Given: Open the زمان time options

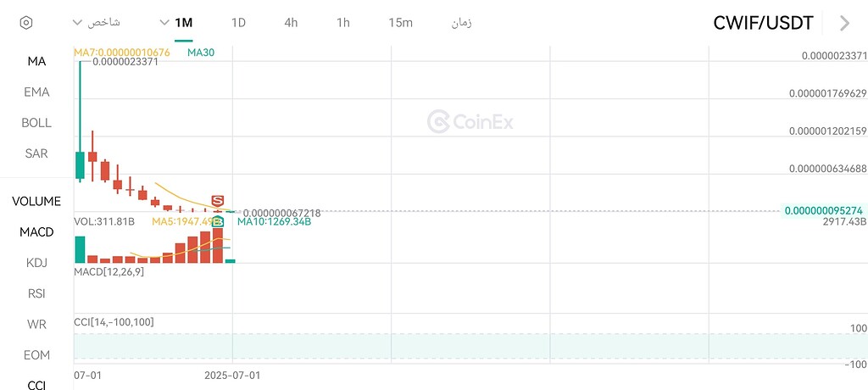Looking at the screenshot, I should [462, 23].
